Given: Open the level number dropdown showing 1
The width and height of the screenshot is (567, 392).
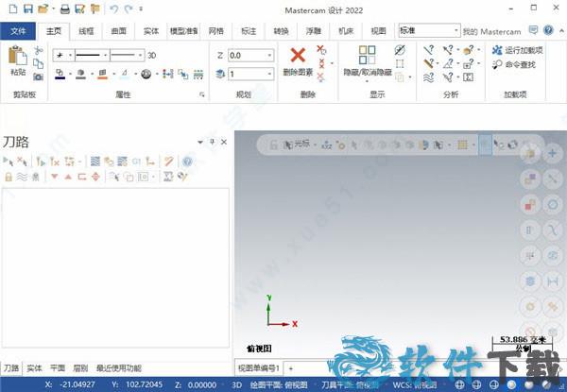Looking at the screenshot, I should click(270, 74).
